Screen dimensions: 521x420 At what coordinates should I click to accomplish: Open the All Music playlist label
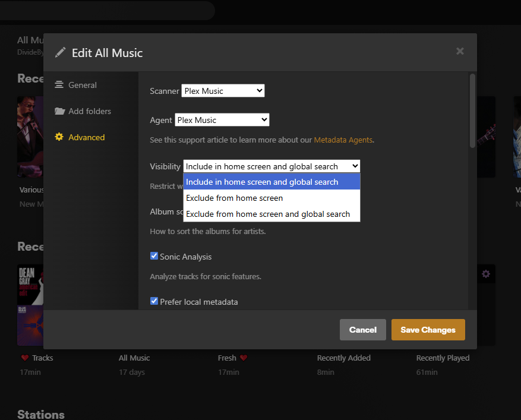pyautogui.click(x=134, y=358)
